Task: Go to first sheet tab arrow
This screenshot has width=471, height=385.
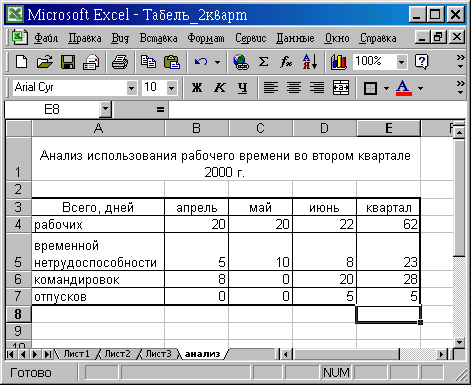Action: point(10,354)
